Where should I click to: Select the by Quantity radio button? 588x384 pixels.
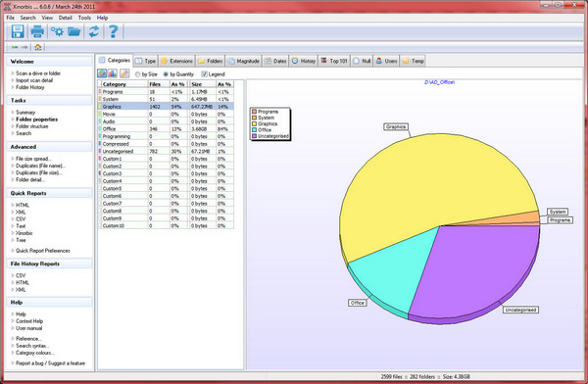[x=166, y=74]
